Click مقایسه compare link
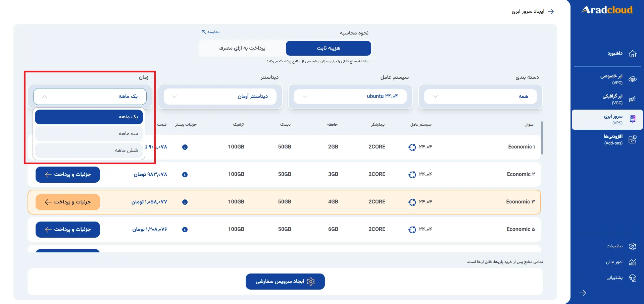 pos(211,32)
